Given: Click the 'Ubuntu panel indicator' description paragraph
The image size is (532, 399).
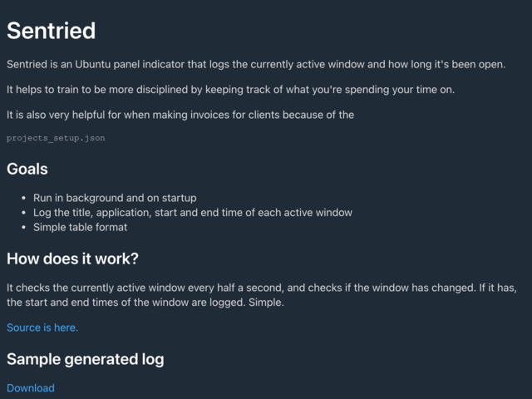Looking at the screenshot, I should 256,64.
